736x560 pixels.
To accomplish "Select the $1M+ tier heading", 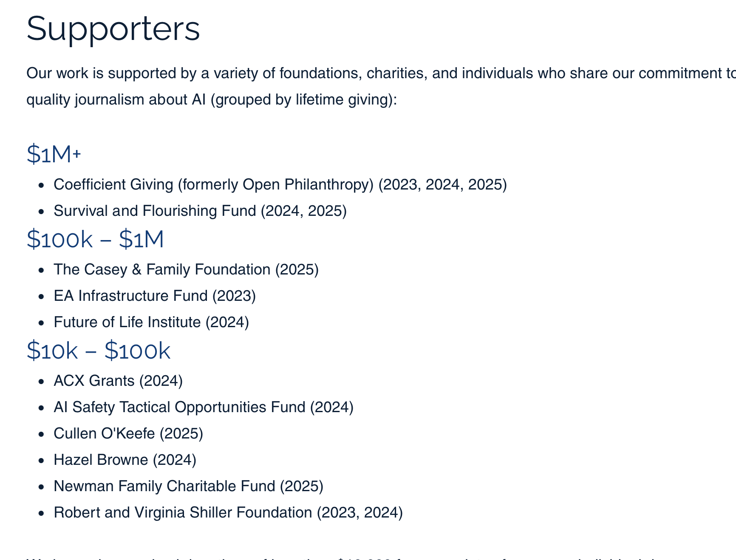I will tap(54, 154).
